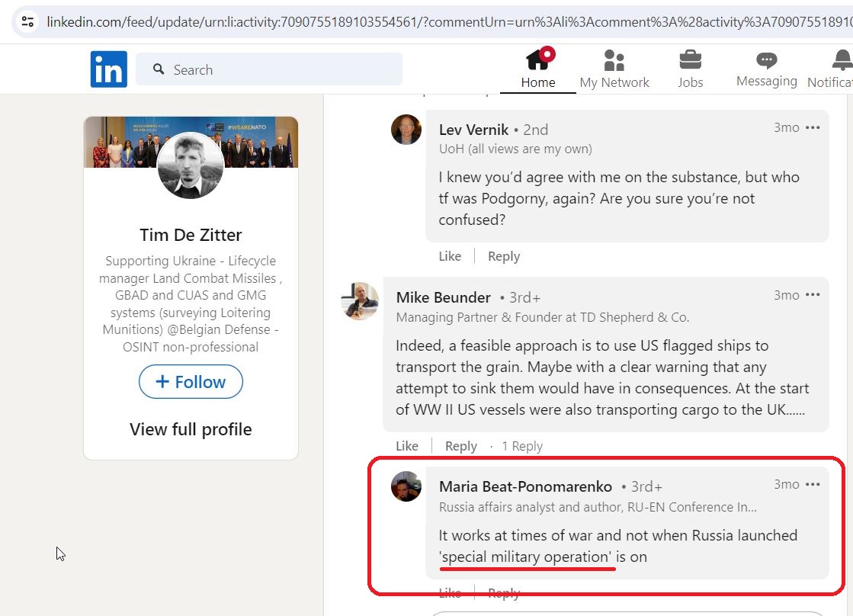This screenshot has width=853, height=616.
Task: Open options menu on Maria Beat-Ponomarenko's comment
Action: point(813,484)
